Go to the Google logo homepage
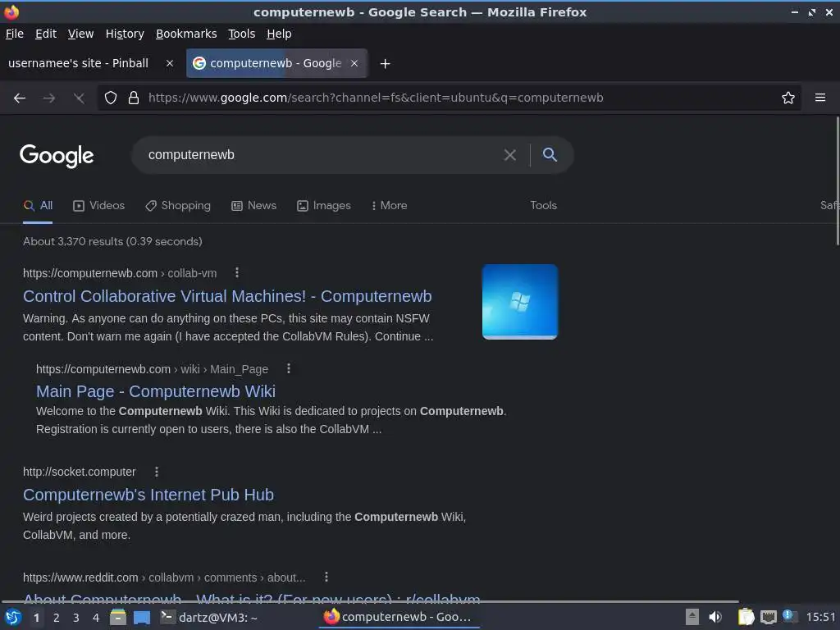This screenshot has width=840, height=630. [x=57, y=156]
